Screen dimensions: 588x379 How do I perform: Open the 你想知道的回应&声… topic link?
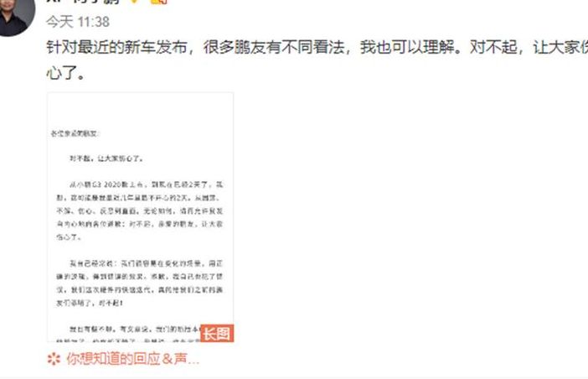pos(132,359)
